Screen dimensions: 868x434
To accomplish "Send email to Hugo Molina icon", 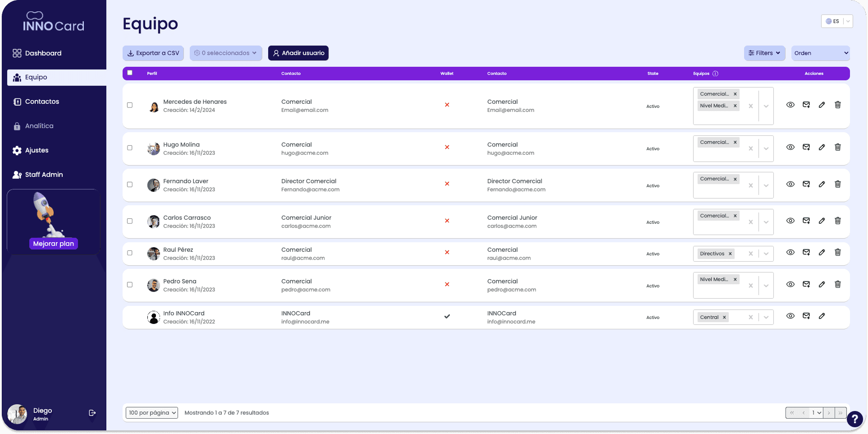I will (806, 147).
